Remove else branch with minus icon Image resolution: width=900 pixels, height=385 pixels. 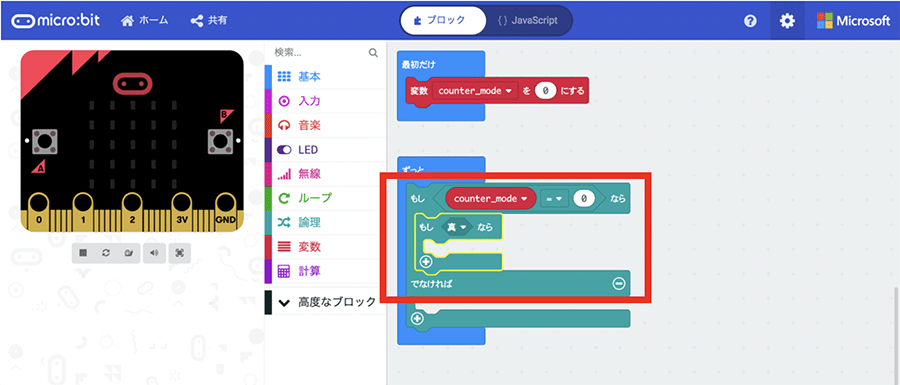point(618,283)
